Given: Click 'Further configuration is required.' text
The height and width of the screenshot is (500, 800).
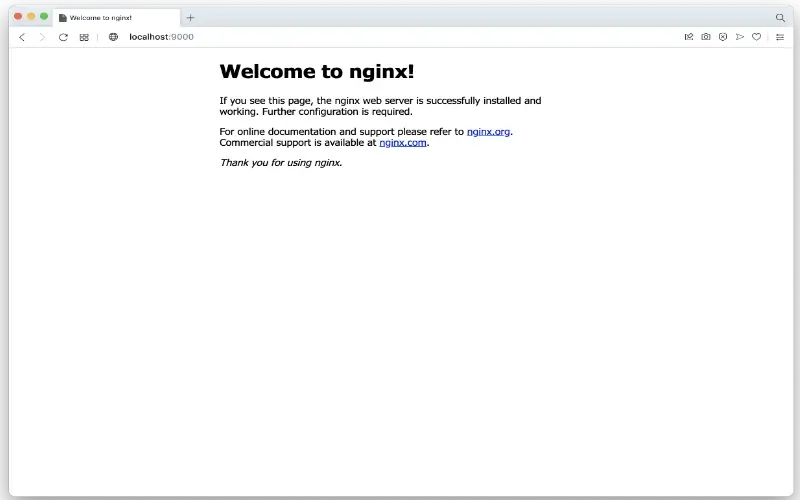Looking at the screenshot, I should pyautogui.click(x=337, y=112).
